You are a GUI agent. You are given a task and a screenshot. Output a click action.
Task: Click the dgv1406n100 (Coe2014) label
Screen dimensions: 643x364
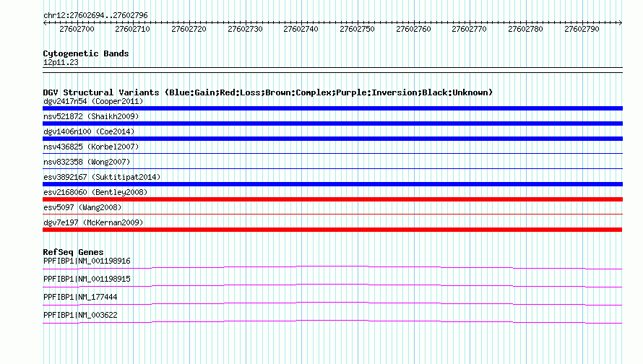tap(89, 131)
